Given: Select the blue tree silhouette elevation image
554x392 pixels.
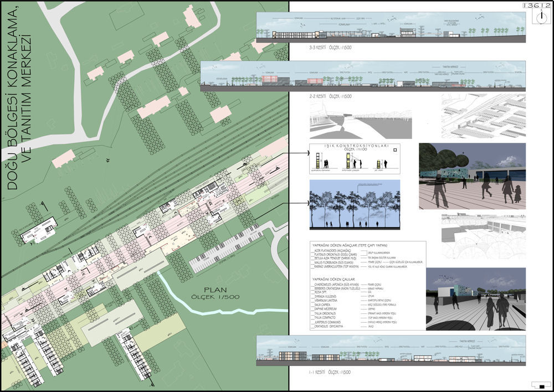Looking at the screenshot, I should pyautogui.click(x=354, y=204).
